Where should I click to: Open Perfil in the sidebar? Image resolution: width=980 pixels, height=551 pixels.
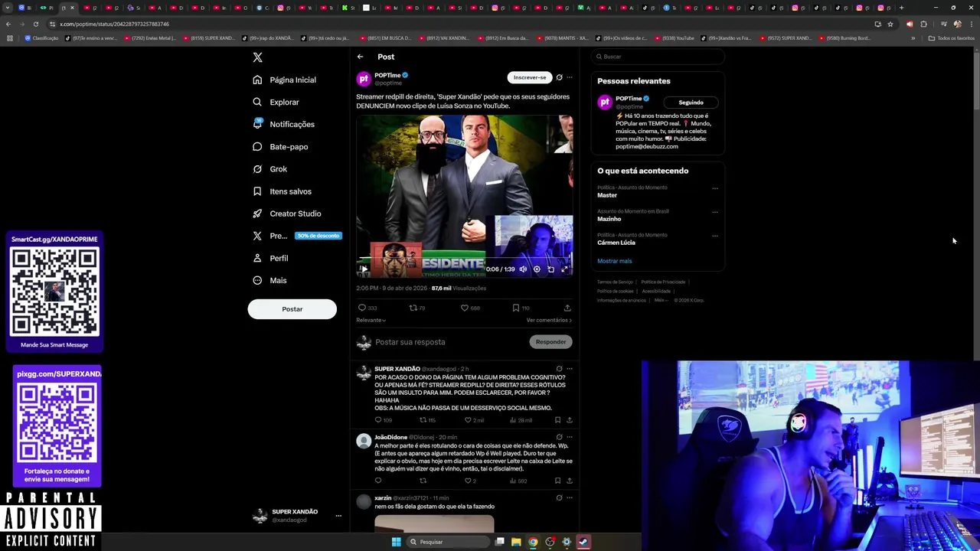pyautogui.click(x=270, y=258)
